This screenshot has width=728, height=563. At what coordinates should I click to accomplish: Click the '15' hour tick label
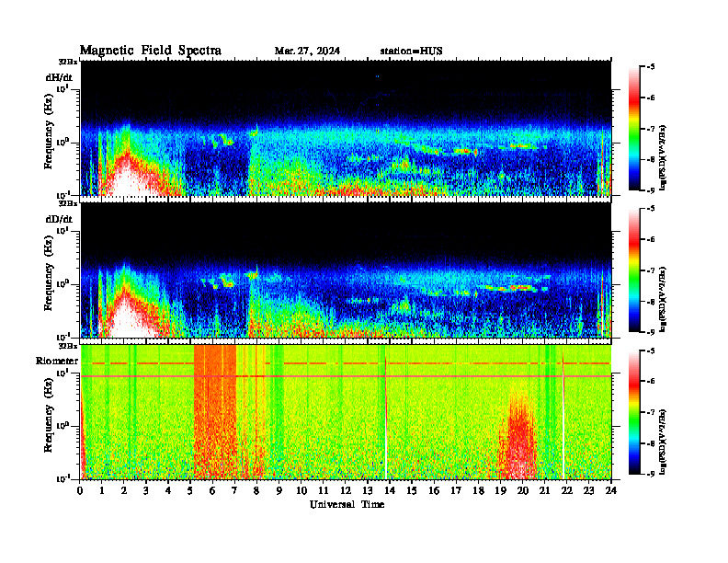pyautogui.click(x=412, y=490)
